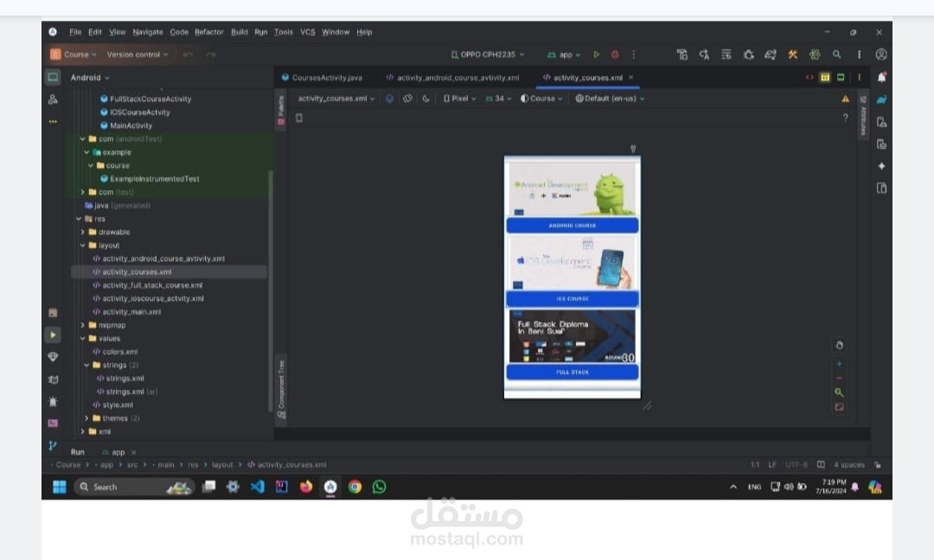Switch to Split view mode icon

click(825, 78)
